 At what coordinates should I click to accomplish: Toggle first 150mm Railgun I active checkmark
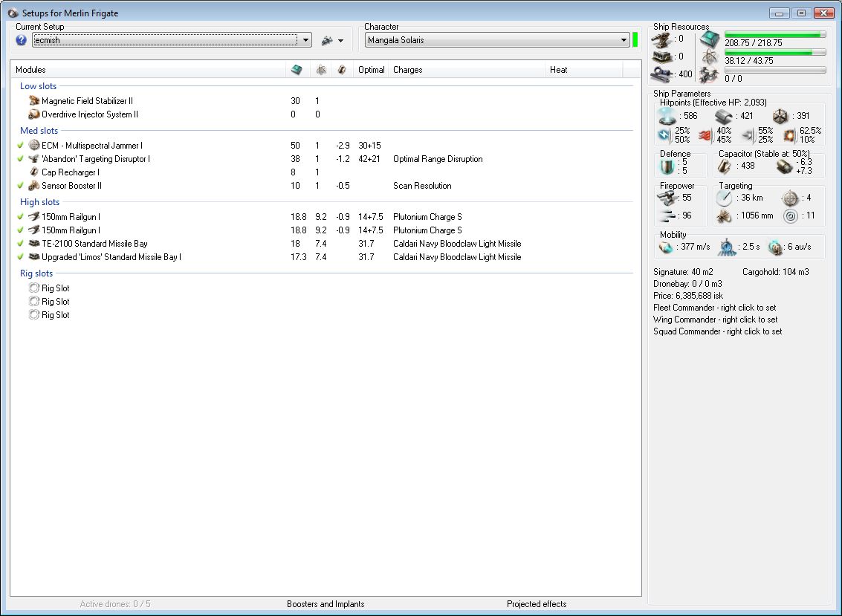coord(21,217)
